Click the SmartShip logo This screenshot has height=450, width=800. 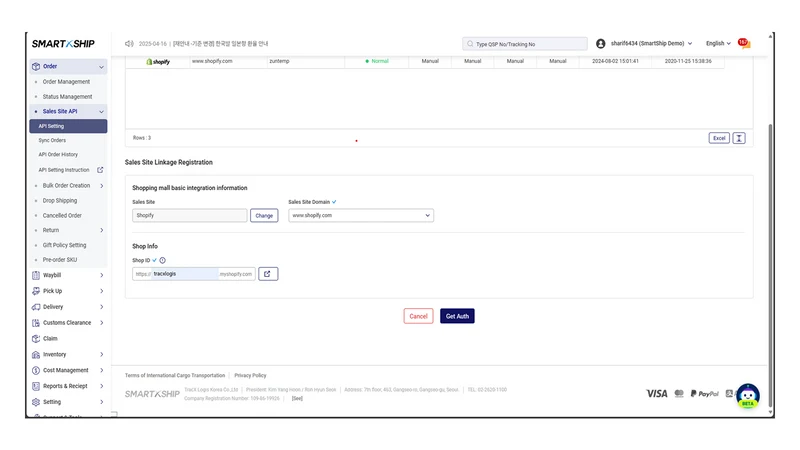(x=63, y=44)
